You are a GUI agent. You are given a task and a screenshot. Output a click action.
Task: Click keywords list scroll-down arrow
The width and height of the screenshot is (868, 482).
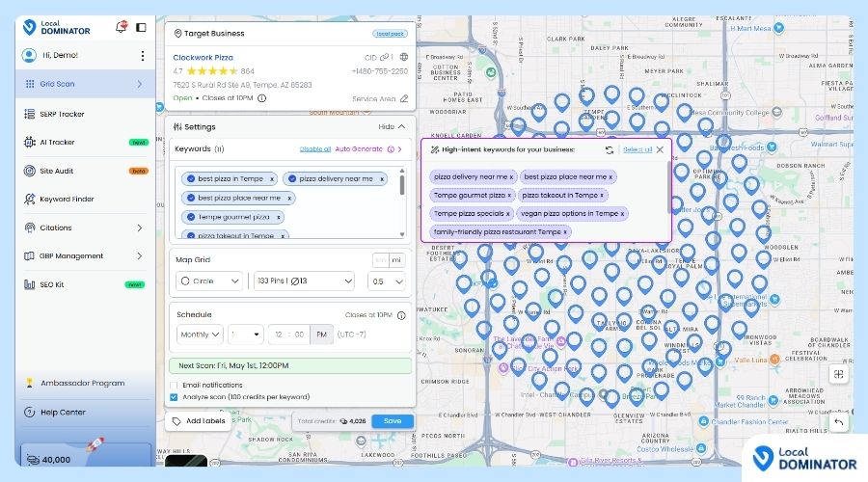(402, 234)
